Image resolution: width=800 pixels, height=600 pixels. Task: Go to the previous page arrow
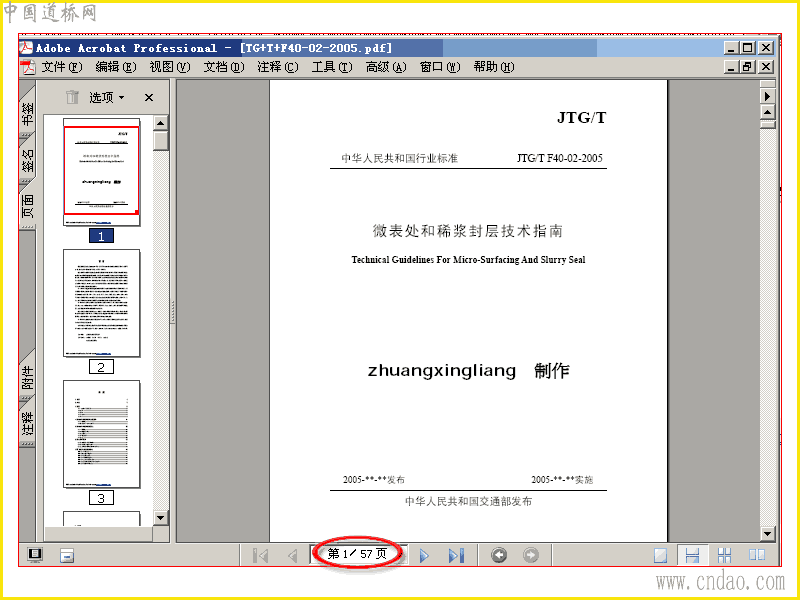coord(293,555)
